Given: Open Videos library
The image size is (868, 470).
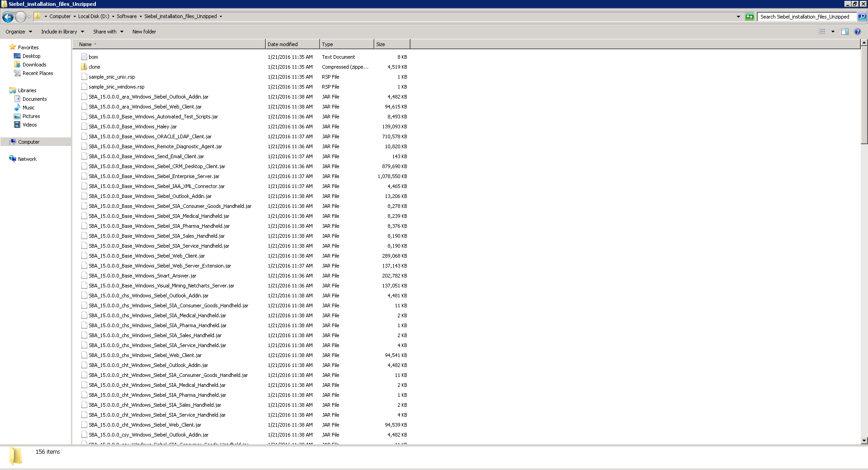Looking at the screenshot, I should pos(29,125).
